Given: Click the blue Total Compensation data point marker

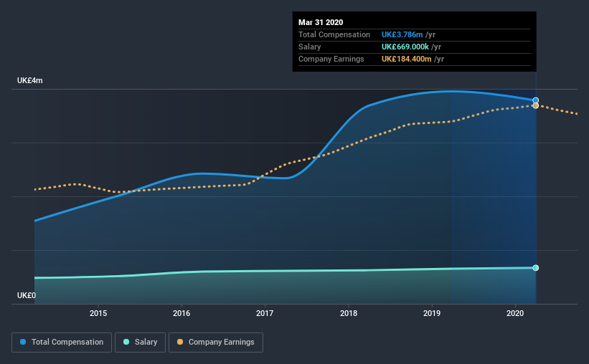Looking at the screenshot, I should [536, 100].
